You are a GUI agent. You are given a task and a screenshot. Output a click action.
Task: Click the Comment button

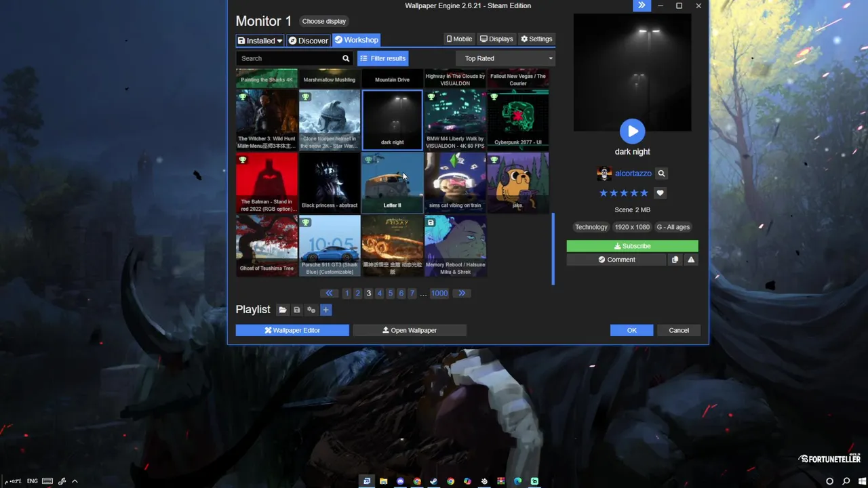coord(616,260)
